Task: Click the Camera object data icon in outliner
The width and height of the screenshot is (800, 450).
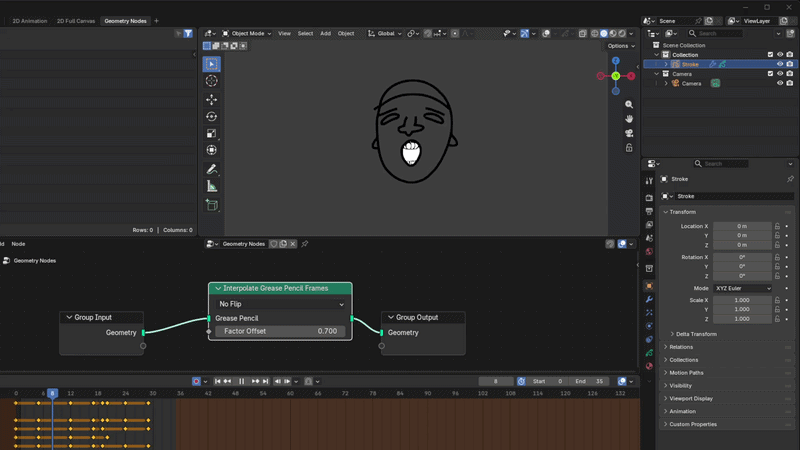Action: (x=715, y=83)
